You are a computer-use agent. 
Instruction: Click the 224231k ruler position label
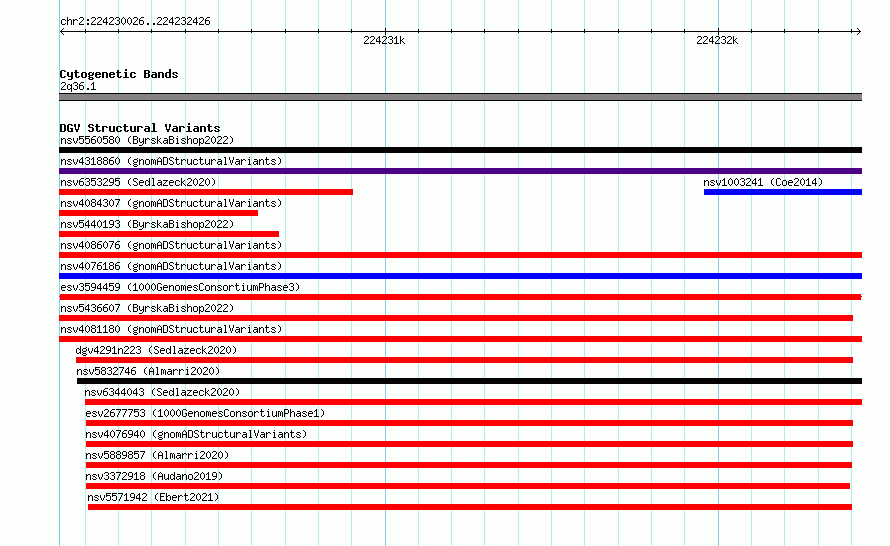point(384,40)
